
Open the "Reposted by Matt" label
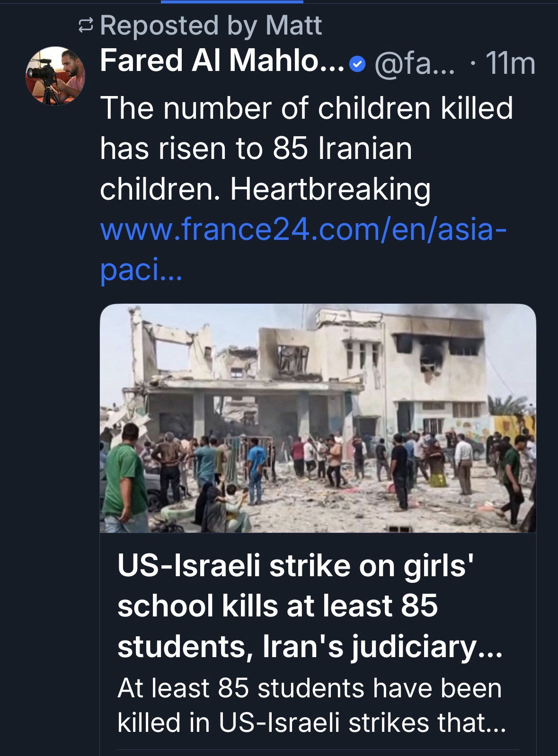coord(211,26)
